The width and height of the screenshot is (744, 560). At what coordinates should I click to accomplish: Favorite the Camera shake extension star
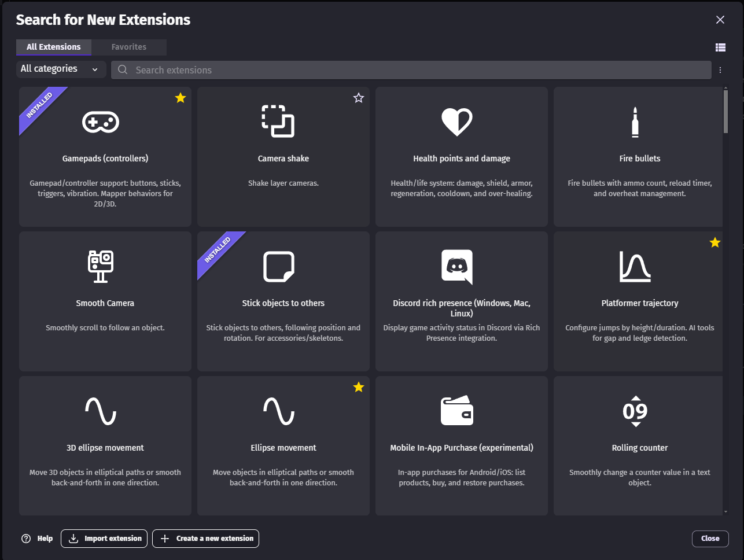pos(359,98)
